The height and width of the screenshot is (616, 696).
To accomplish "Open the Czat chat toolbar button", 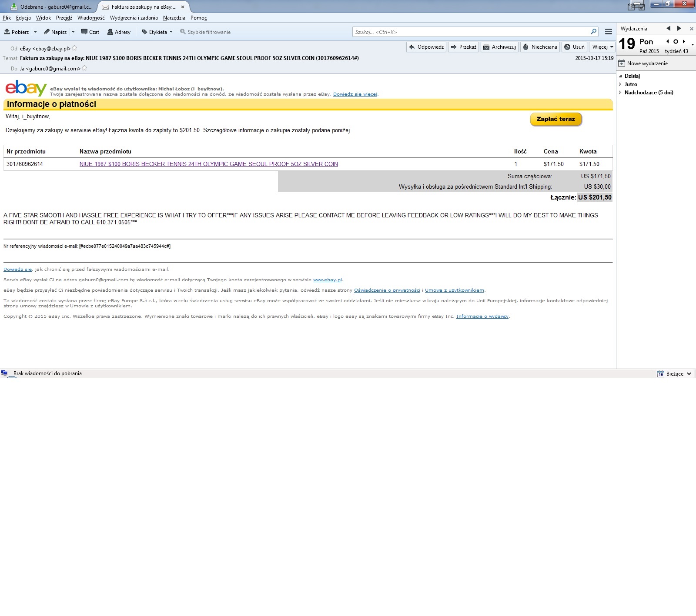I will tap(90, 32).
